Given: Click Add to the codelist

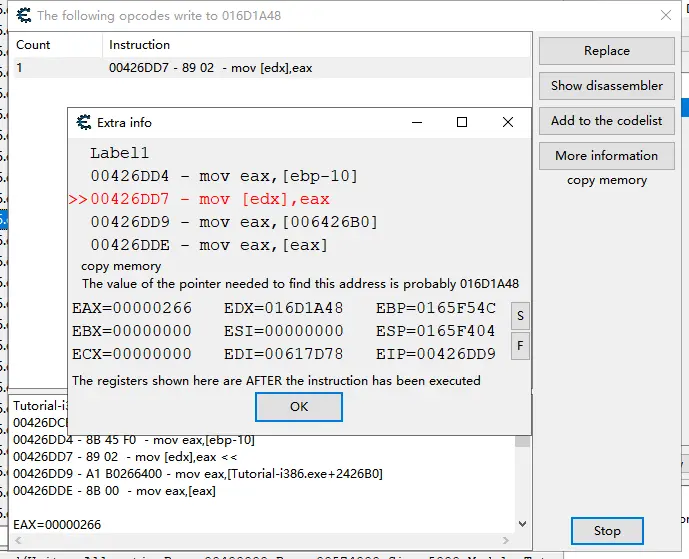Looking at the screenshot, I should 607,121.
